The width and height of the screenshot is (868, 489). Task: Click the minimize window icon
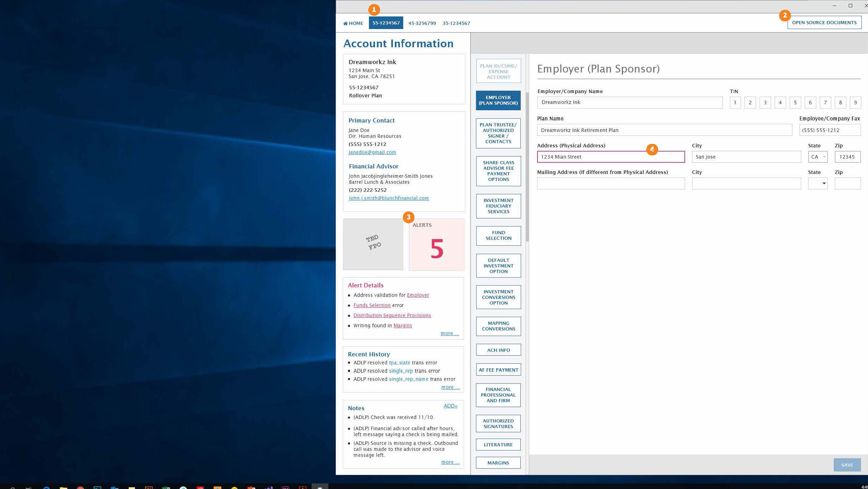tap(834, 6)
